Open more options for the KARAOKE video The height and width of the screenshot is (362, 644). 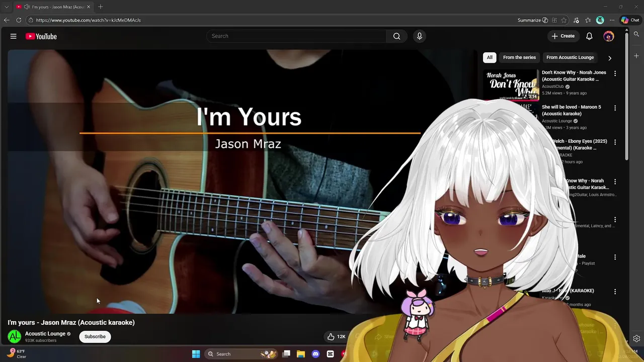pos(615,292)
